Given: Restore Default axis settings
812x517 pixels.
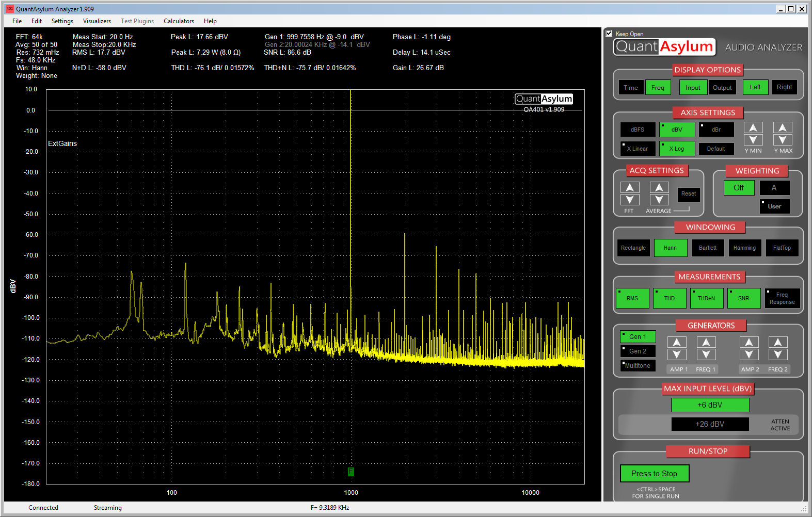Looking at the screenshot, I should 716,149.
